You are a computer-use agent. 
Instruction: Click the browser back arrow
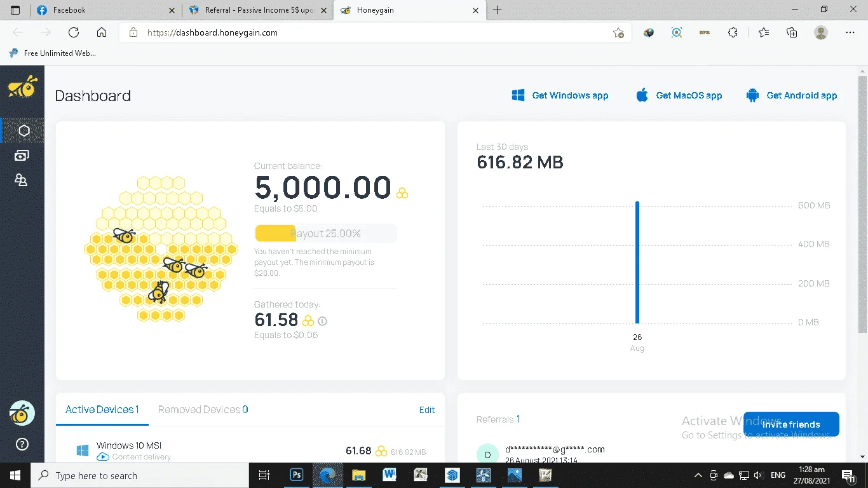pos(18,32)
